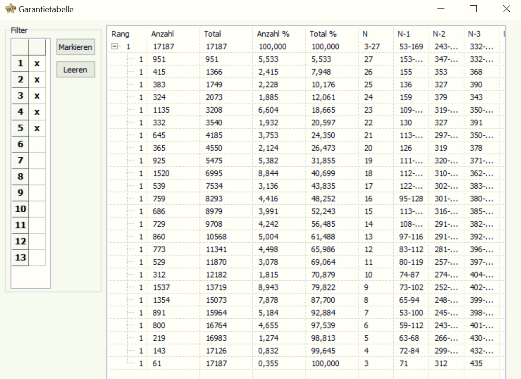
Task: Select filter row header 12
Action: point(20,241)
